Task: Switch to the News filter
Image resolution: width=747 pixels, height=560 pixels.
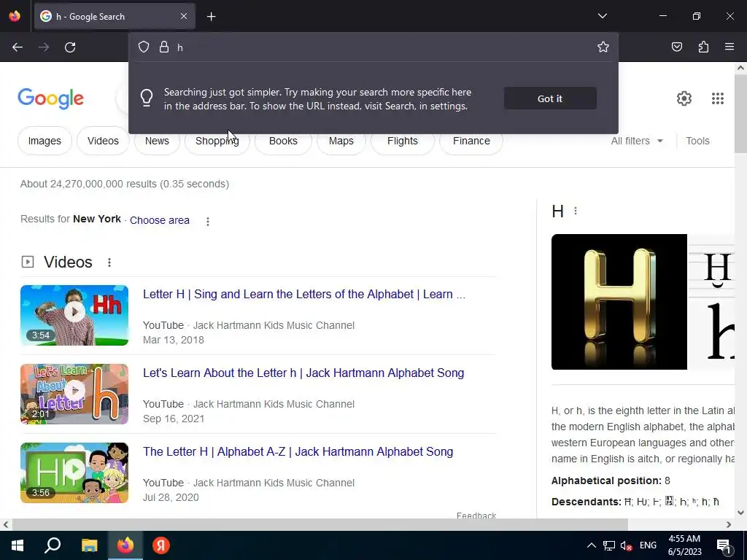Action: (157, 141)
